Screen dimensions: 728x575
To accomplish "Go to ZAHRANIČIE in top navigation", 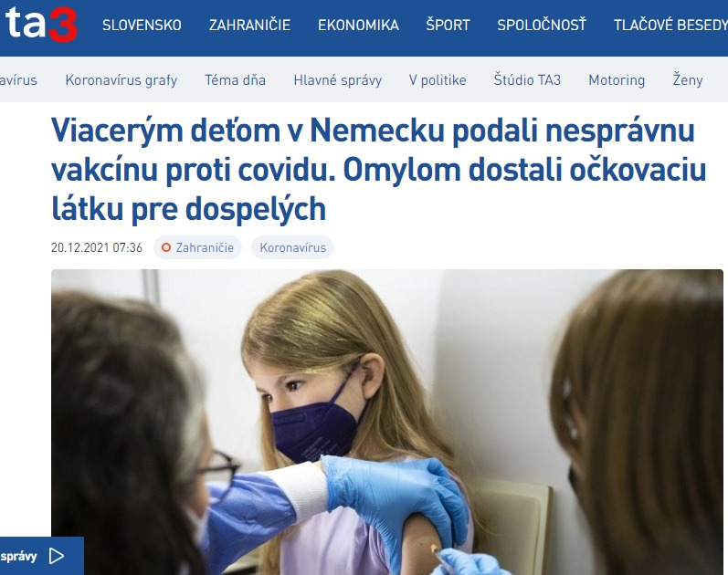I will [249, 25].
